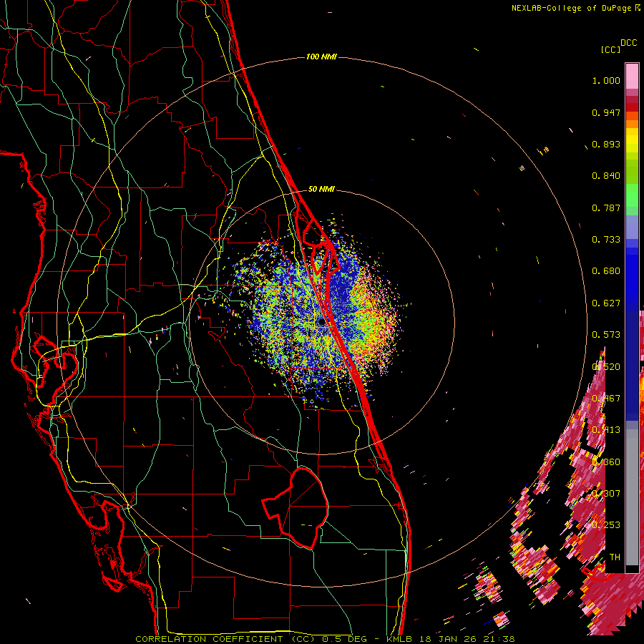Click the [CC] legend unit label
This screenshot has height=644, width=644.
(x=611, y=49)
